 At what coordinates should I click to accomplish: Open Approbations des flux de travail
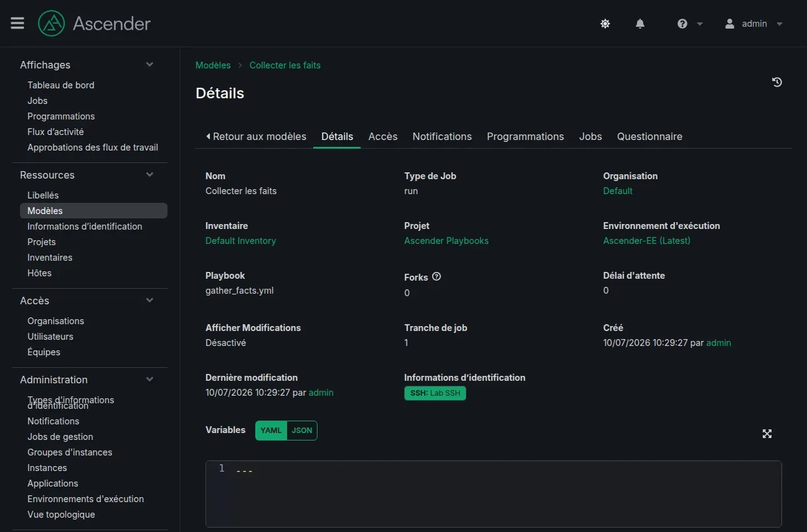pos(93,147)
